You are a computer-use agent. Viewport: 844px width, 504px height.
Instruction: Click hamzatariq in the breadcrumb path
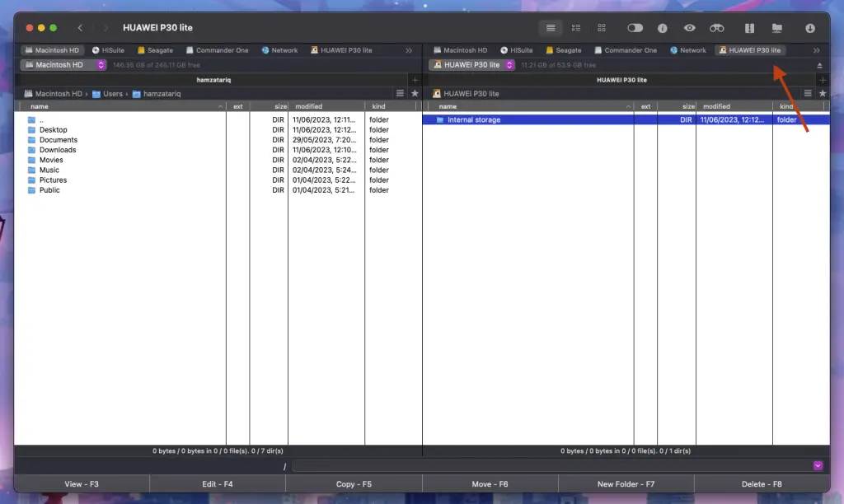click(157, 94)
